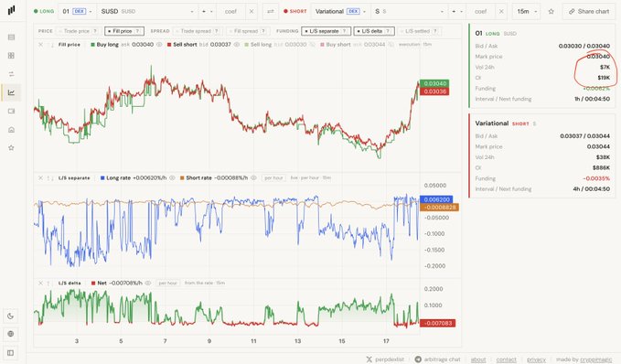The height and width of the screenshot is (364, 621).
Task: Show the hidden Sell long series
Action: click(x=313, y=45)
